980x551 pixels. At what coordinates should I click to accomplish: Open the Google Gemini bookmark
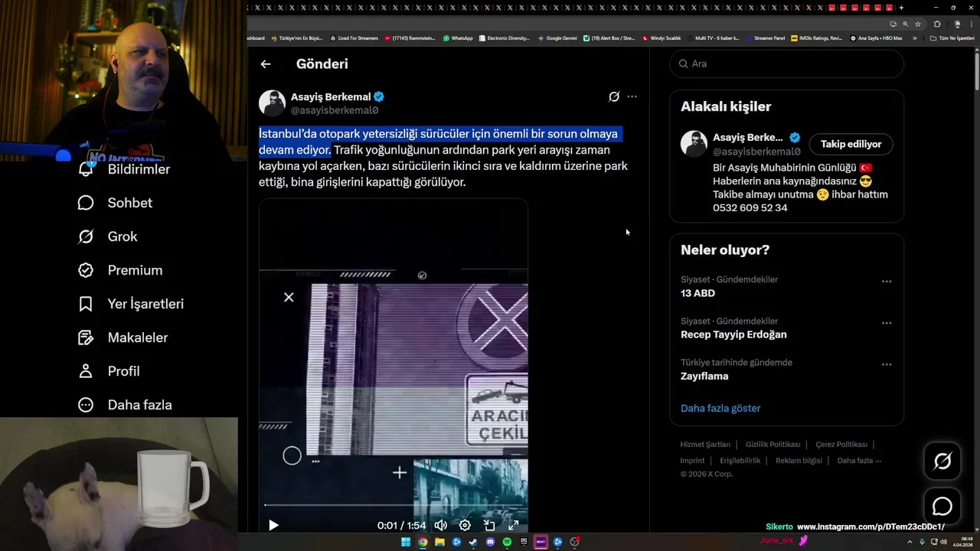click(x=557, y=38)
